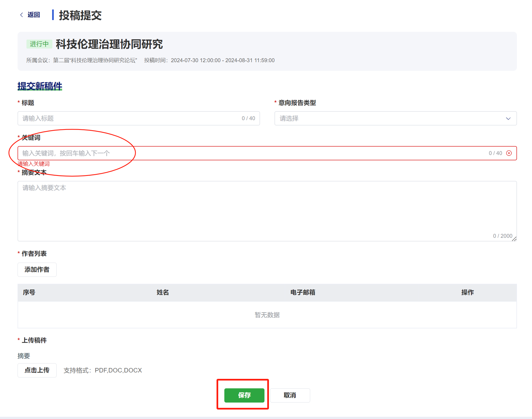Click the 姓名 column header
This screenshot has height=419, width=532.
tap(163, 292)
